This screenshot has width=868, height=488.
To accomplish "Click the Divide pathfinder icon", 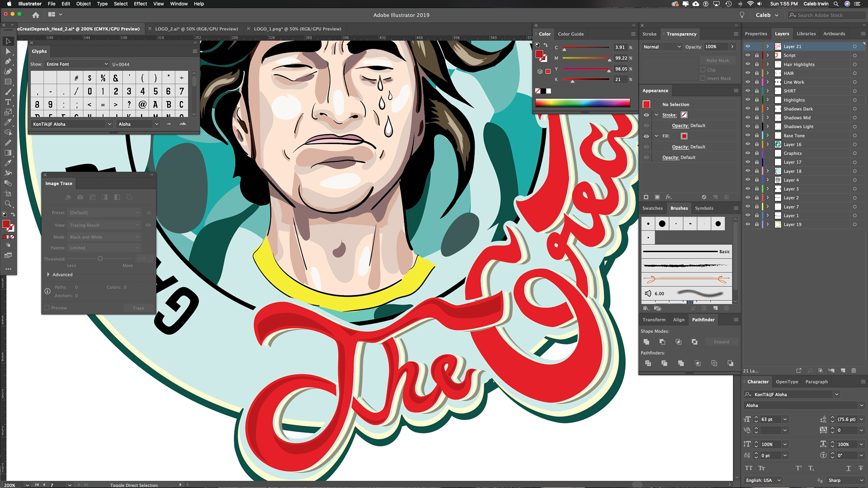I will pos(648,363).
